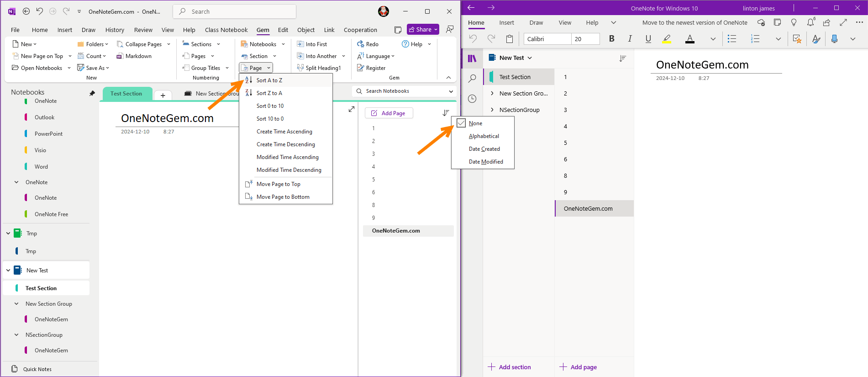
Task: Click full screen expand arrows in Win10 app
Action: tap(843, 22)
